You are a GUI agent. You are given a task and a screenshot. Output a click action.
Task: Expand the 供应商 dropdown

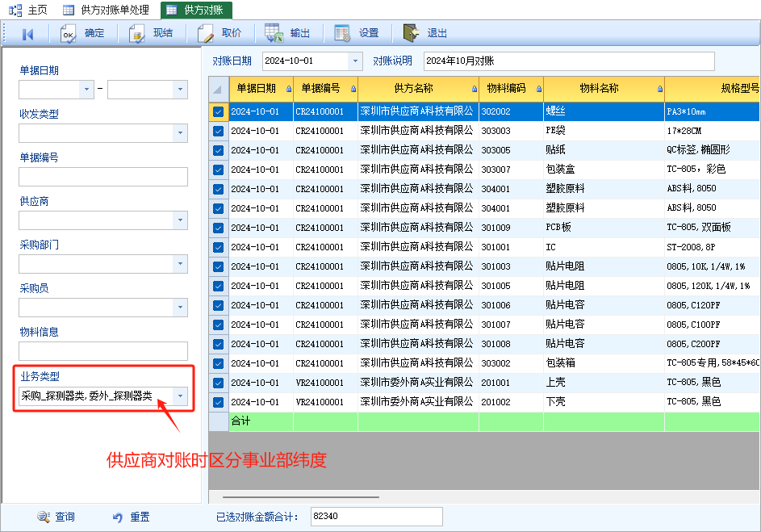point(180,220)
